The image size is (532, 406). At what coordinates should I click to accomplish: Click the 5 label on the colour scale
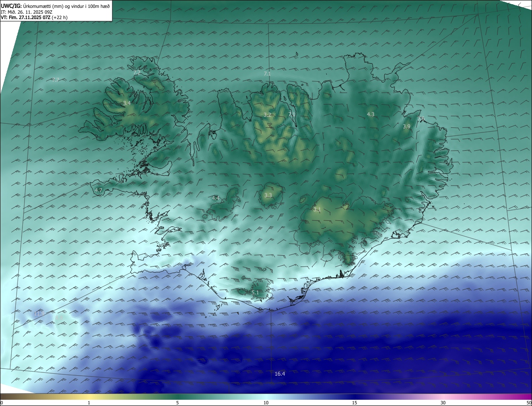[x=177, y=403]
